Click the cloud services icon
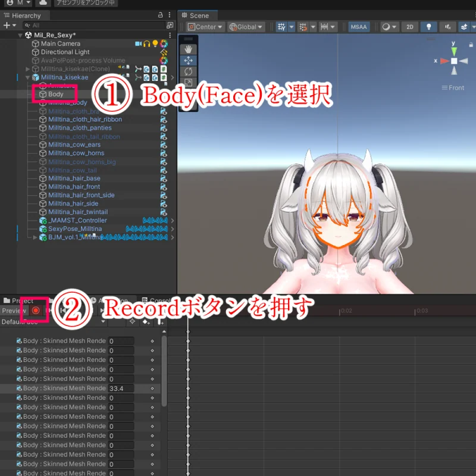This screenshot has height=476, width=476. (x=43, y=3)
